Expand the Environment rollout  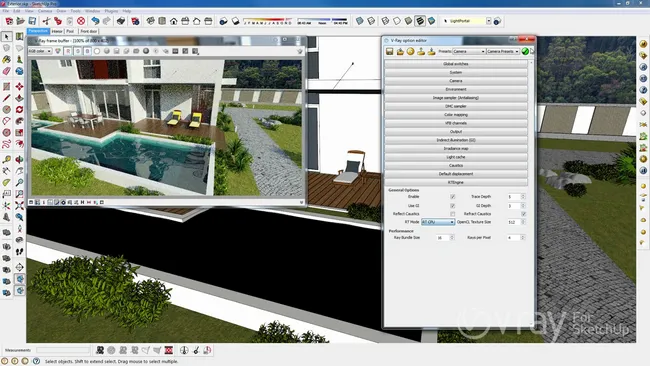coord(456,89)
